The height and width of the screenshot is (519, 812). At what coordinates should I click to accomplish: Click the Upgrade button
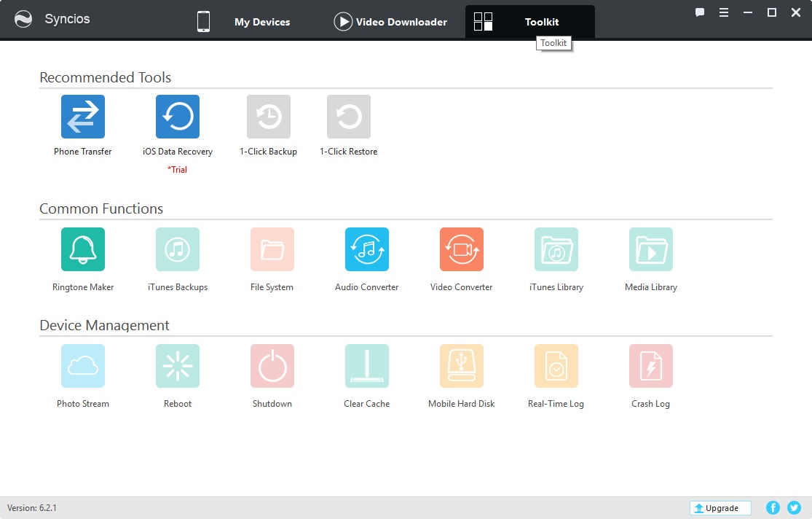click(720, 507)
